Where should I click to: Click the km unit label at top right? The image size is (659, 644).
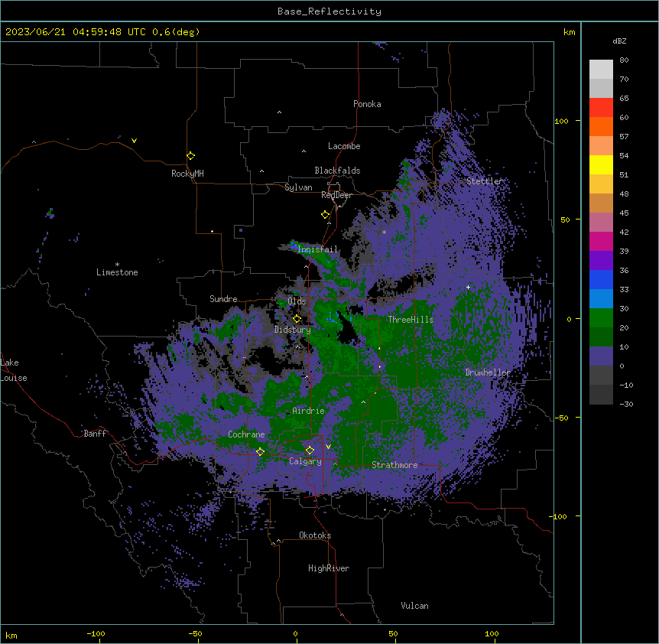(x=569, y=32)
